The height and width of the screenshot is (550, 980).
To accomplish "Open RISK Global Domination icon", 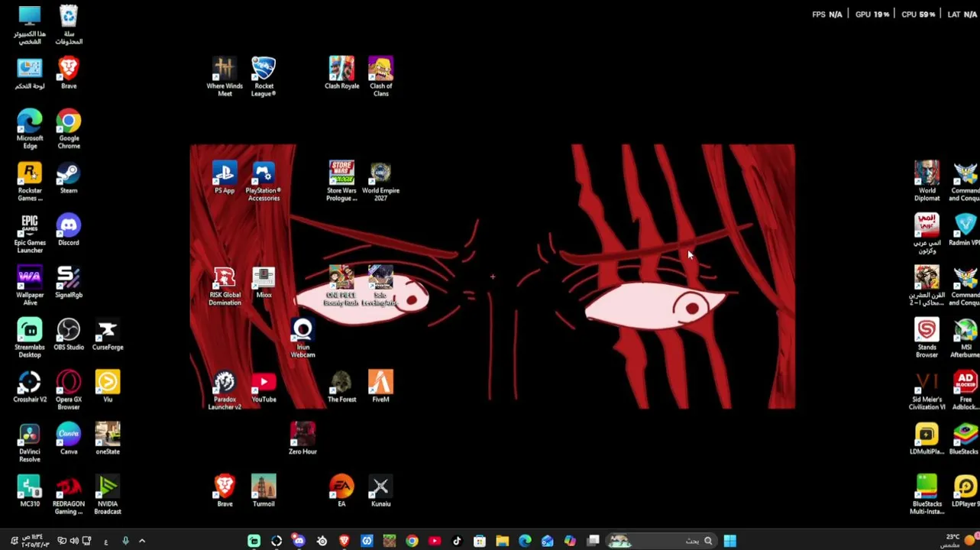I will click(225, 286).
